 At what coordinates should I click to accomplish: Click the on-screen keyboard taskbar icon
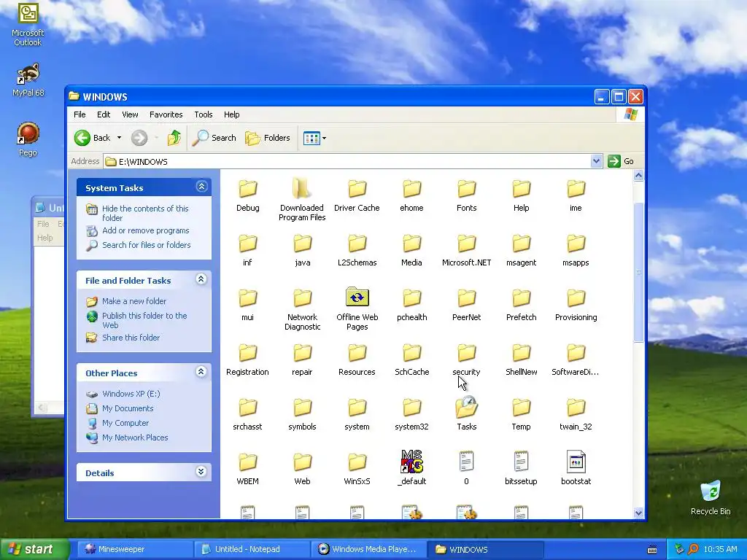click(x=652, y=550)
